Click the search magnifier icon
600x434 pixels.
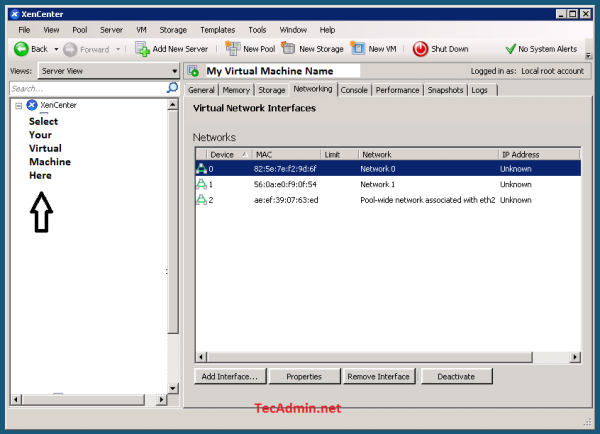[x=172, y=88]
